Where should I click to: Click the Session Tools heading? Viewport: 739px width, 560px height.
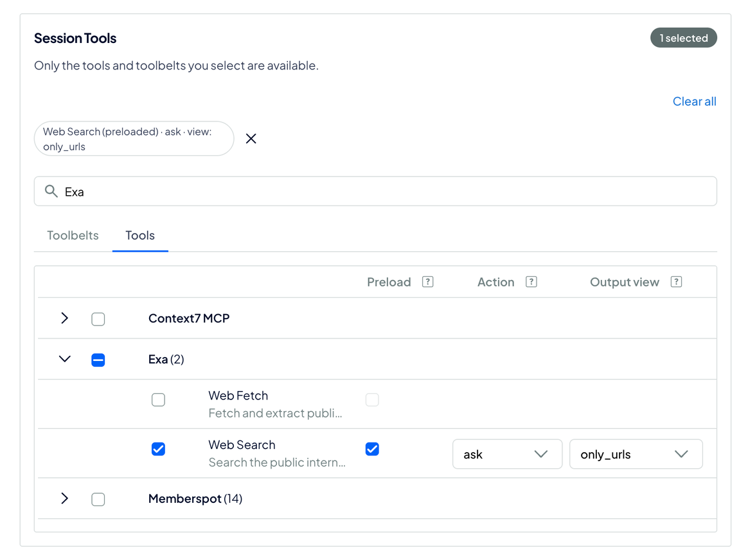[x=75, y=38]
